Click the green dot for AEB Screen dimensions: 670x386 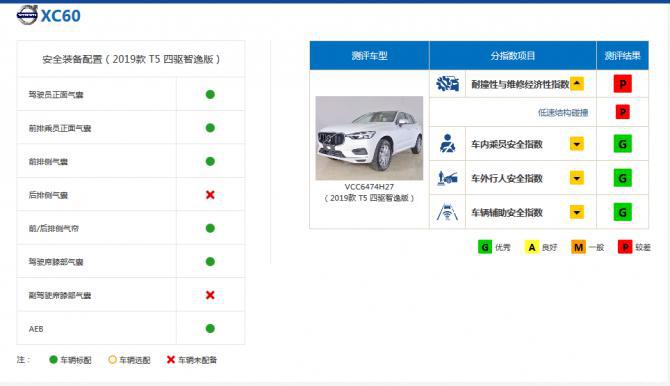coord(210,328)
